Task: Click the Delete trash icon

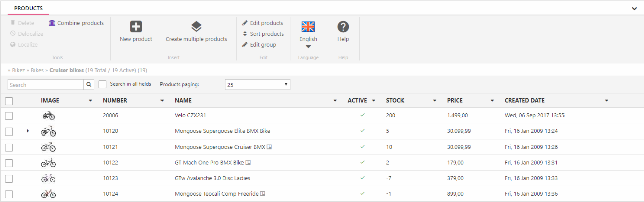Action: [13, 23]
